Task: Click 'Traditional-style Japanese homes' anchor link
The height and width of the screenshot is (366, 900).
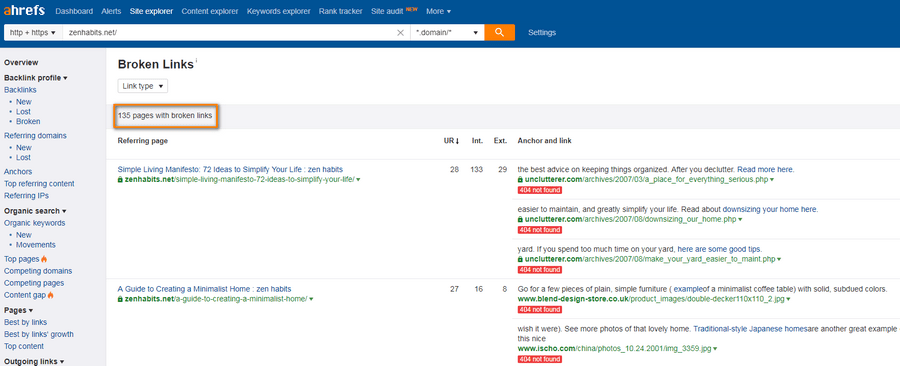Action: 750,329
